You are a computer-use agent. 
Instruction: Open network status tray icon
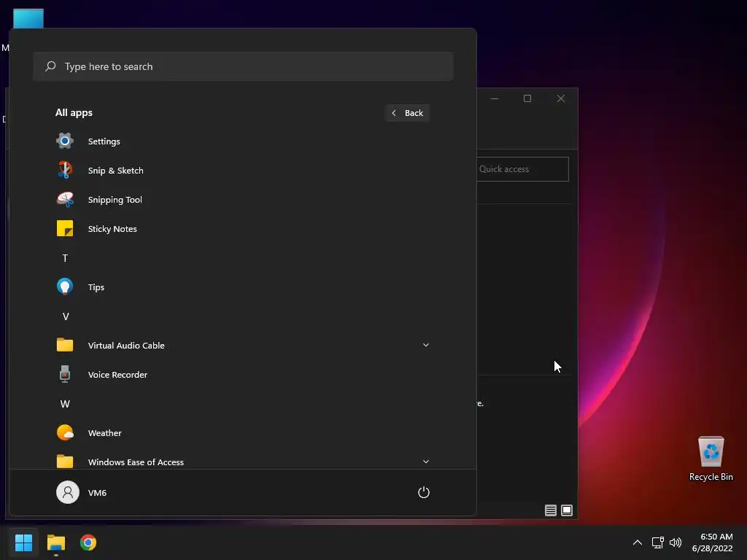point(657,542)
